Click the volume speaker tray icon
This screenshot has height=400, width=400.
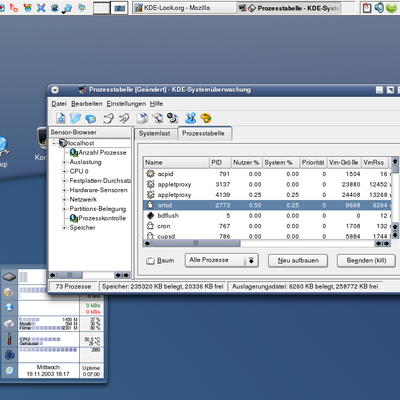tap(379, 8)
